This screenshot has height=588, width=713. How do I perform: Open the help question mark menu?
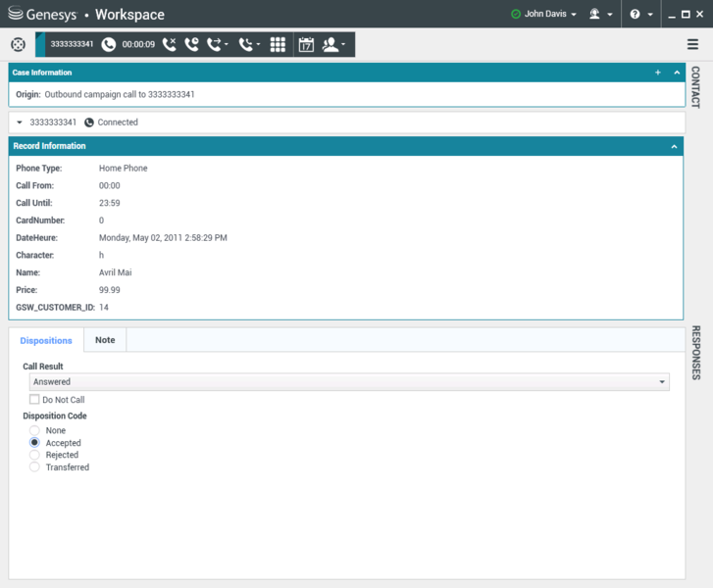click(x=635, y=14)
